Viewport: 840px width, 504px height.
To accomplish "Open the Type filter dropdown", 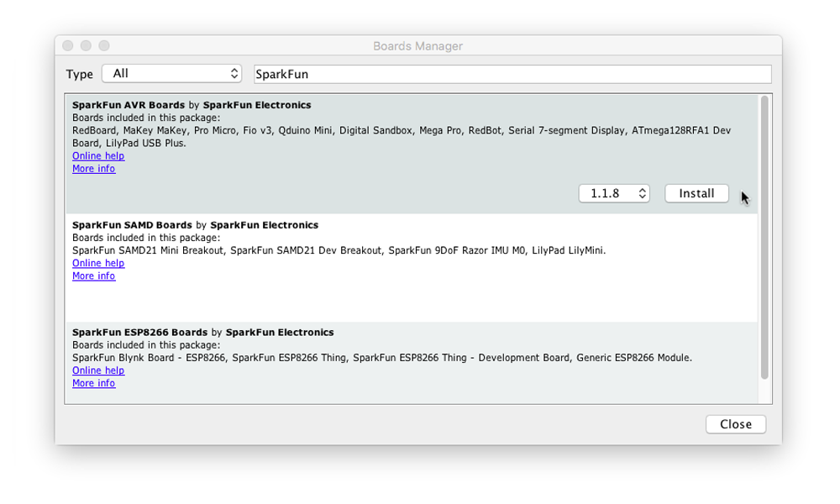I will point(171,73).
